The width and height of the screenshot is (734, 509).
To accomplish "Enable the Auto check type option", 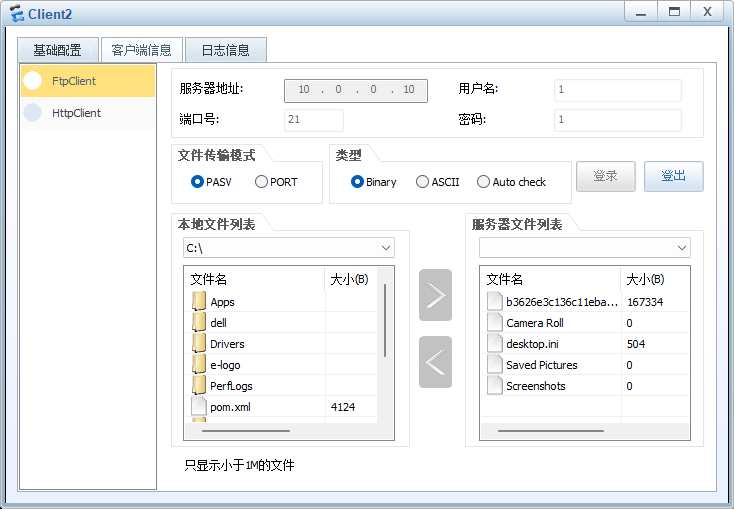I will click(484, 182).
